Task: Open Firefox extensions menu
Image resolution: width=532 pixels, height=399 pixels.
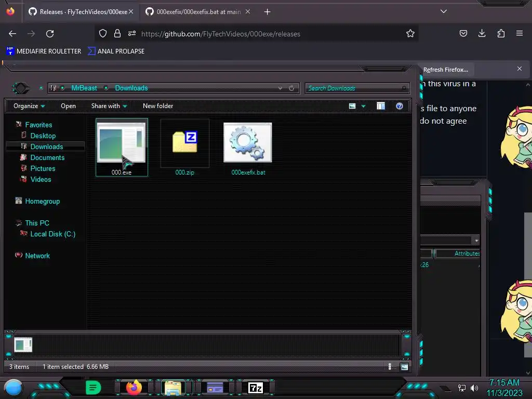Action: [501, 33]
